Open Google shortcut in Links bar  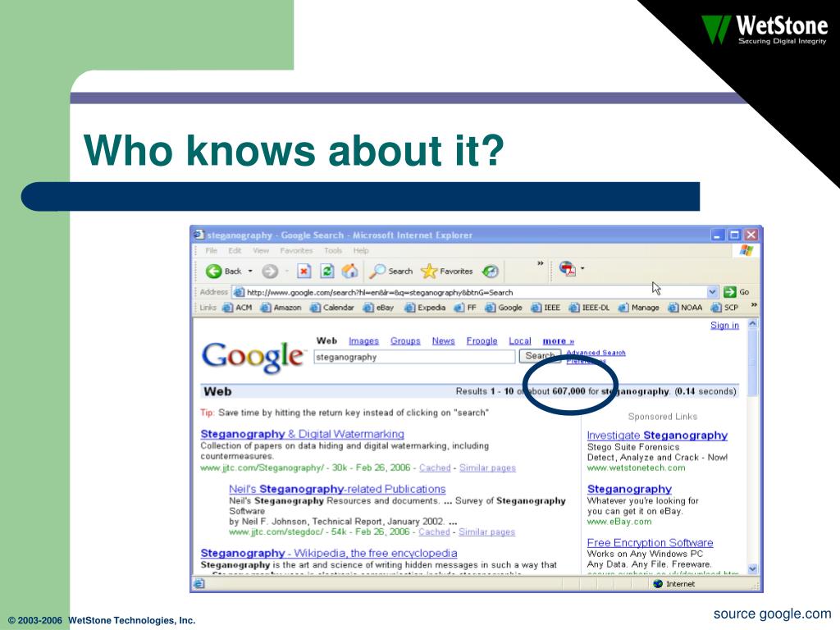504,308
